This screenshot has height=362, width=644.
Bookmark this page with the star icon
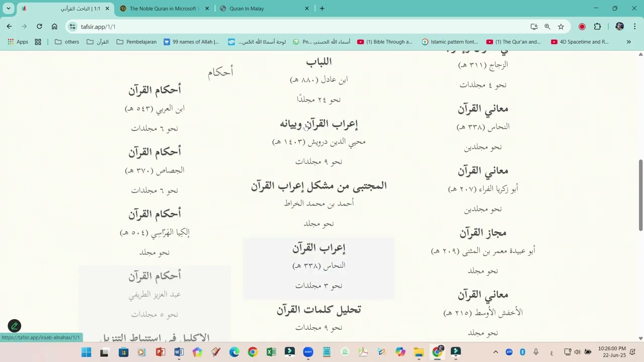pos(561,27)
